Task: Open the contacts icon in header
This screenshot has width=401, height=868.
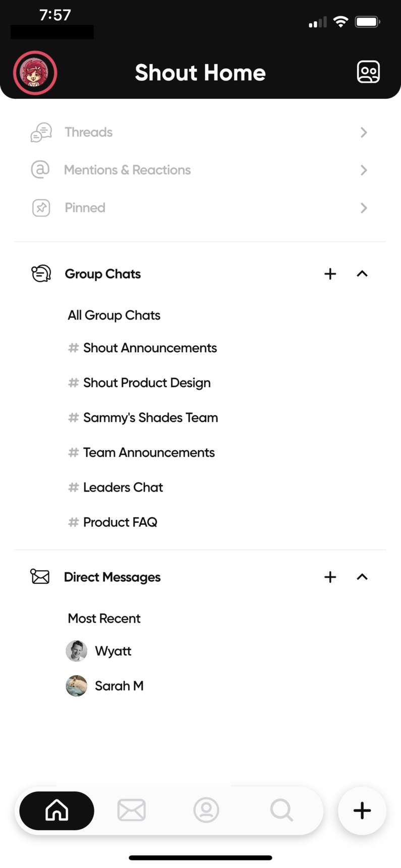Action: 368,72
